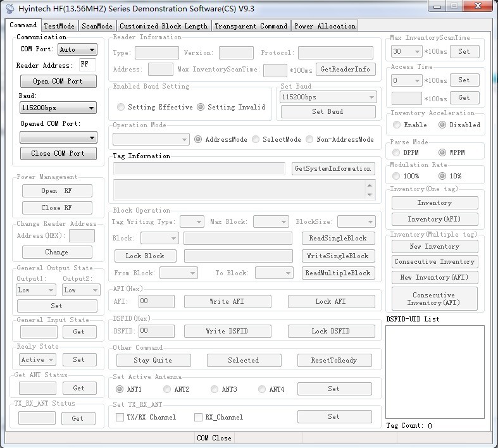Click the Reader Address field

coord(87,65)
